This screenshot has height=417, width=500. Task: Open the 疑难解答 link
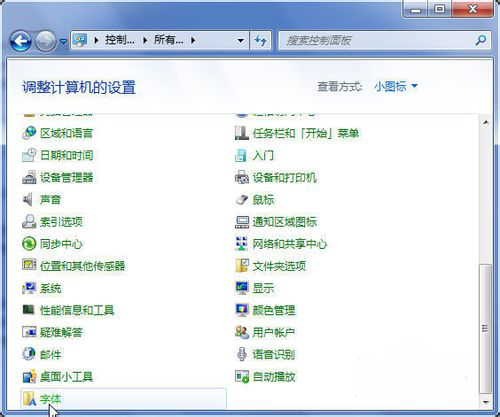click(x=61, y=332)
